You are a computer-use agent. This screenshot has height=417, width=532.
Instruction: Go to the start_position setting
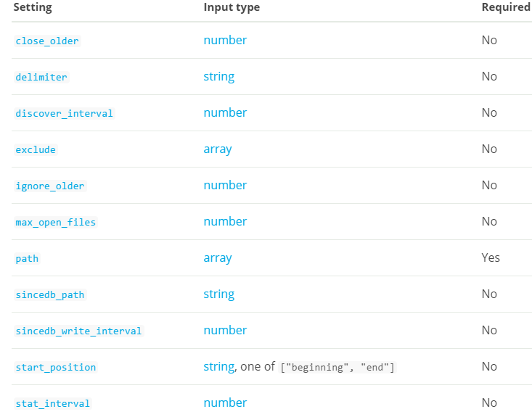[55, 368]
